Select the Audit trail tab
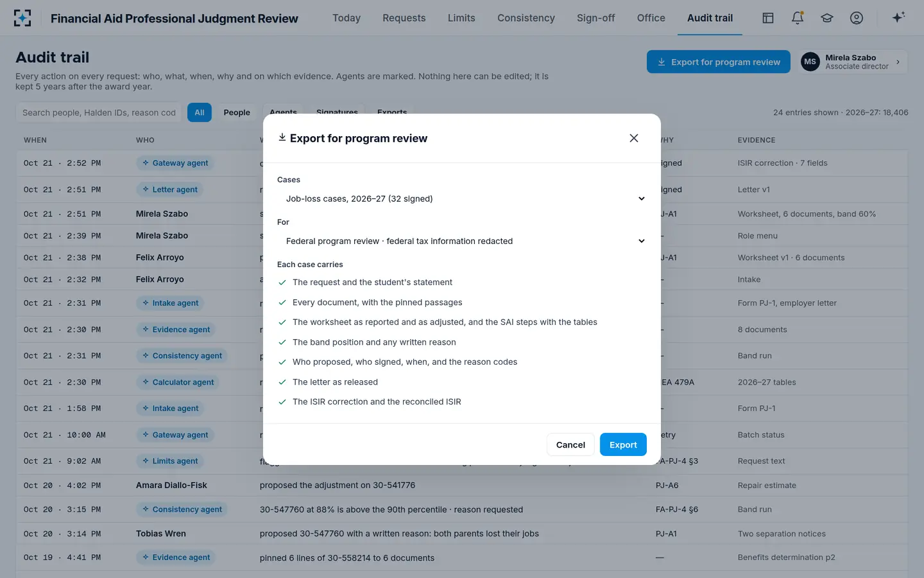Screen dimensions: 924x578 click(x=710, y=18)
